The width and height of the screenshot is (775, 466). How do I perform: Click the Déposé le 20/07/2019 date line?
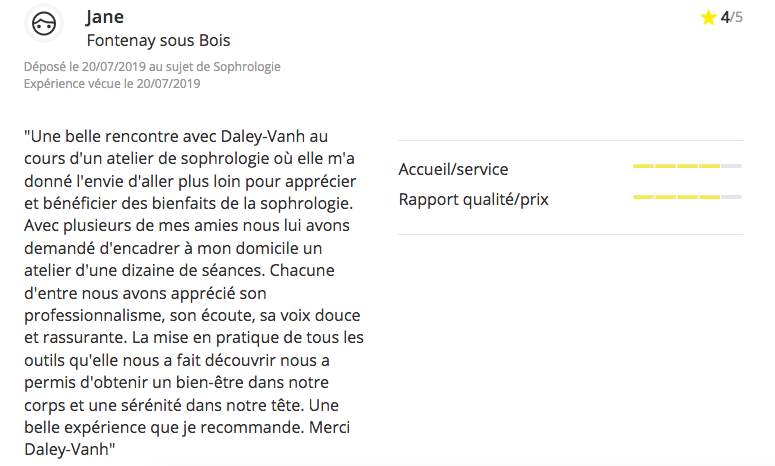[152, 67]
